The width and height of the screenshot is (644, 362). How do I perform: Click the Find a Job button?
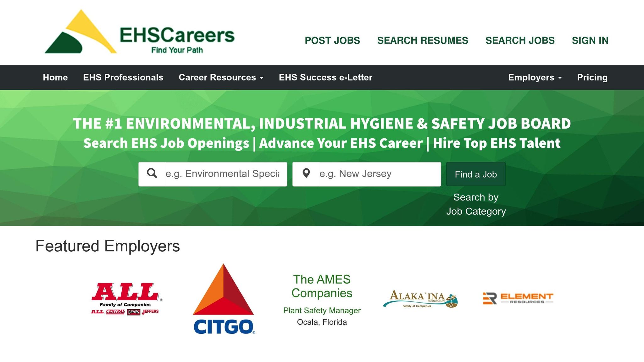[x=476, y=174]
